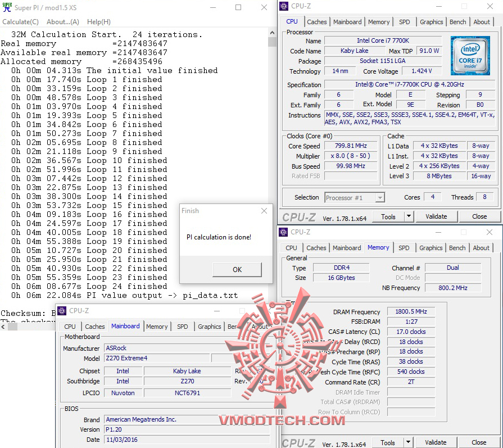The width and height of the screenshot is (503, 448).
Task: Open the Help menu in Super PI
Action: (99, 21)
